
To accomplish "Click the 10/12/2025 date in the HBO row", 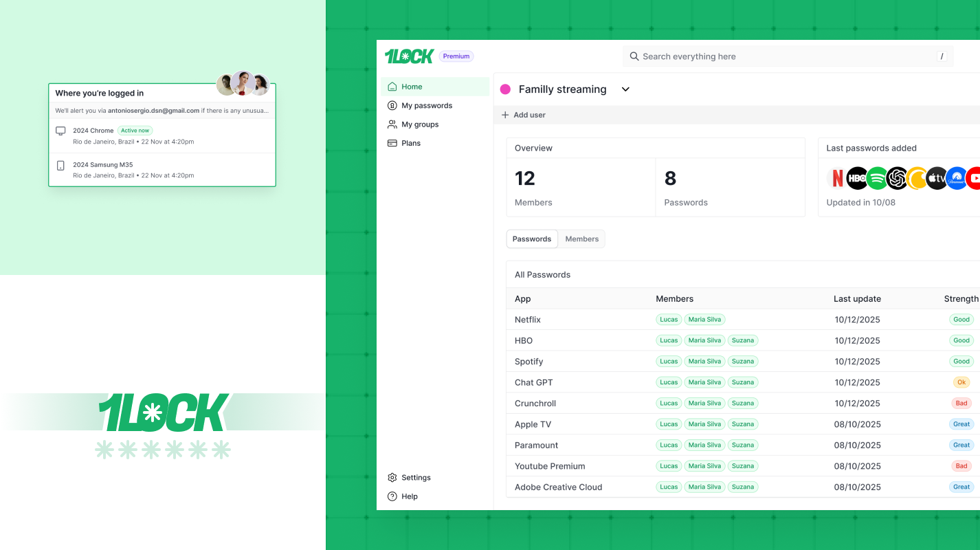I will (858, 340).
